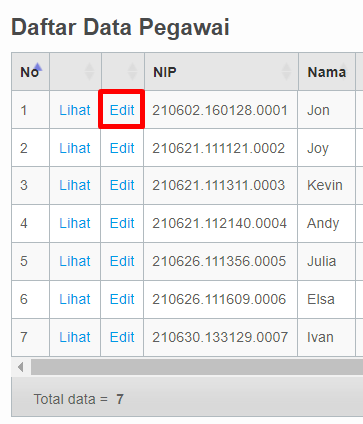Edit Julia's record
This screenshot has height=424, width=363.
(122, 261)
